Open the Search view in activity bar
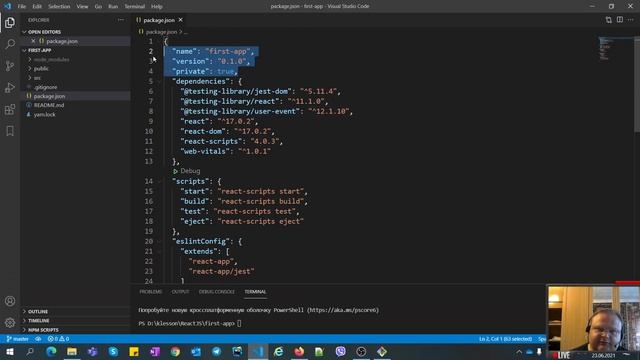This screenshot has width=640, height=360. click(x=10, y=44)
